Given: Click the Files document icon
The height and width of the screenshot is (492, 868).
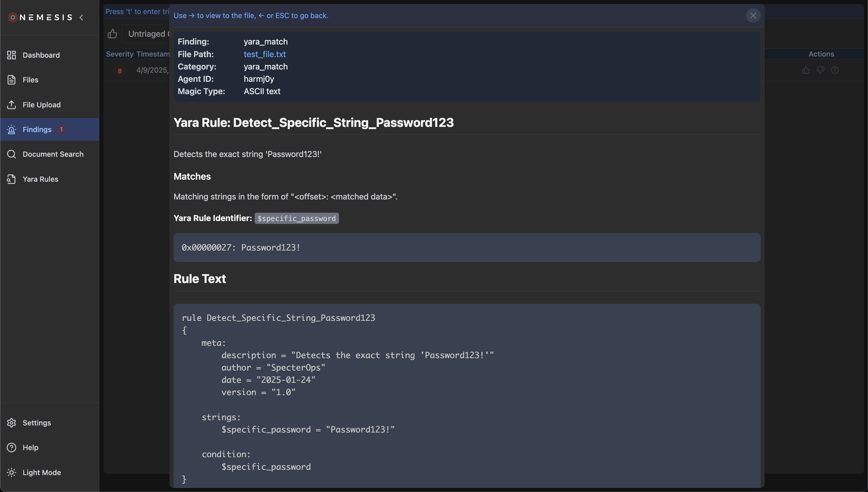Looking at the screenshot, I should [x=11, y=80].
